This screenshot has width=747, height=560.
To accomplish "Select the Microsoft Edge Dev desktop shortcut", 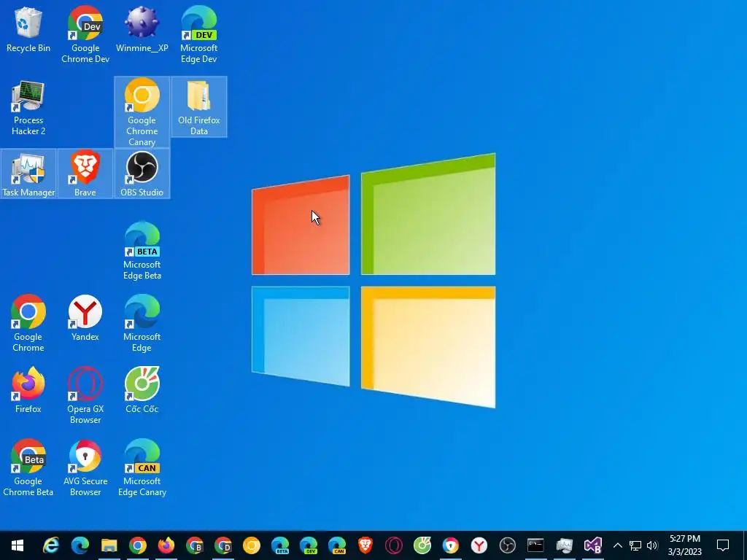I will 198,34.
